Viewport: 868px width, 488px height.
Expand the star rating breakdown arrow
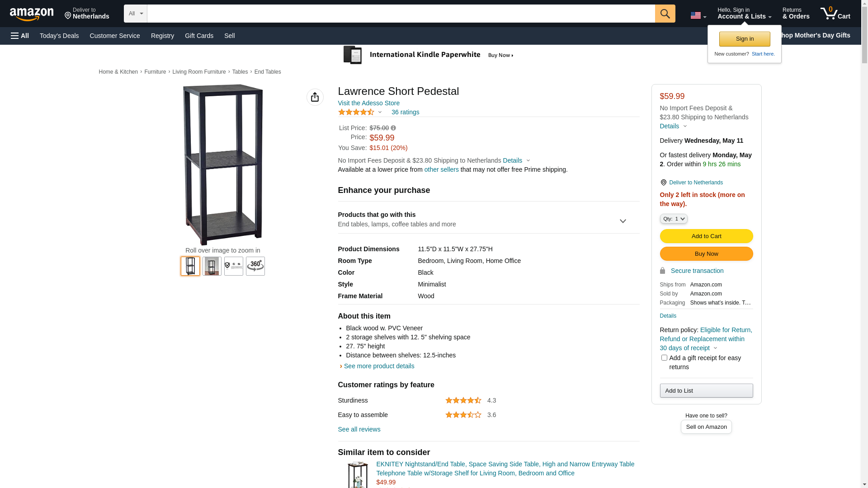click(x=380, y=112)
